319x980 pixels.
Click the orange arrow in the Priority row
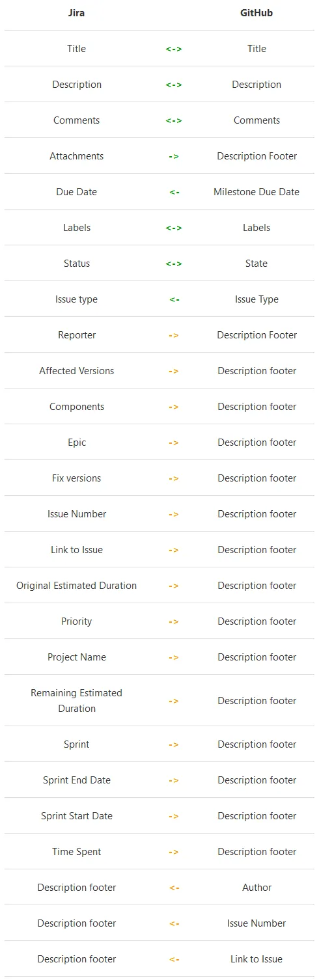[174, 621]
